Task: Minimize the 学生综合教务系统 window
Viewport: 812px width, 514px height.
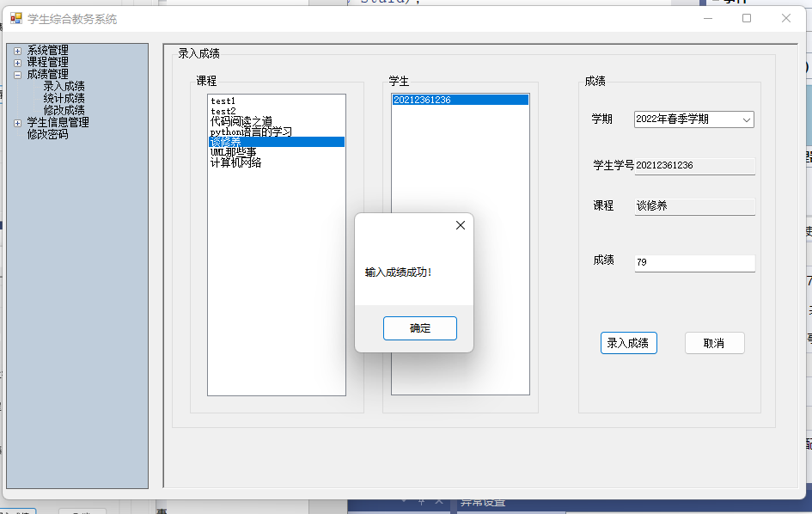Action: click(708, 19)
